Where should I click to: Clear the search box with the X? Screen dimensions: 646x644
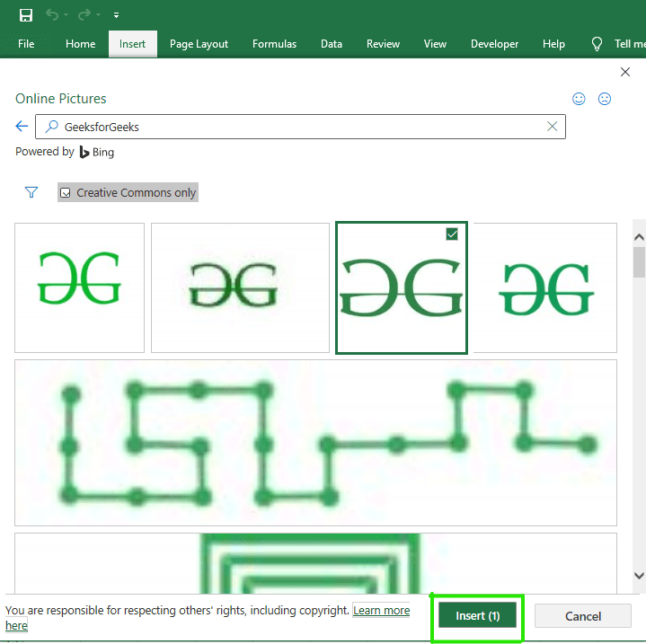click(x=552, y=127)
